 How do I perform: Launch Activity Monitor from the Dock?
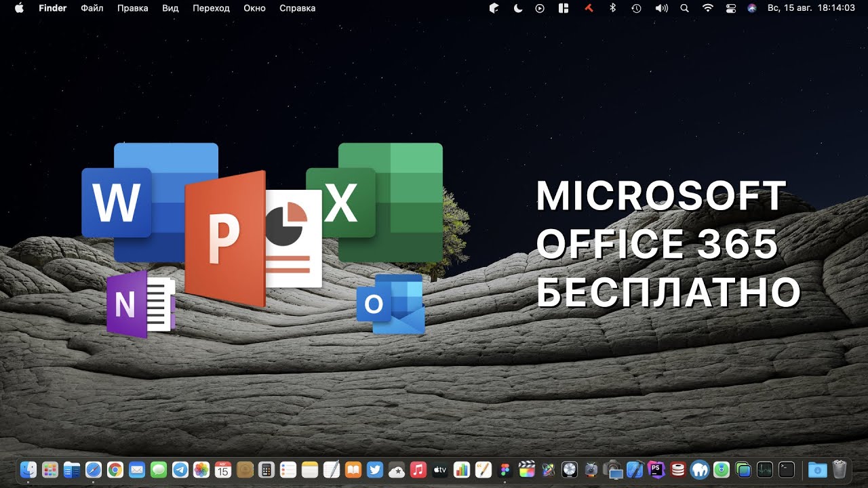pyautogui.click(x=764, y=469)
